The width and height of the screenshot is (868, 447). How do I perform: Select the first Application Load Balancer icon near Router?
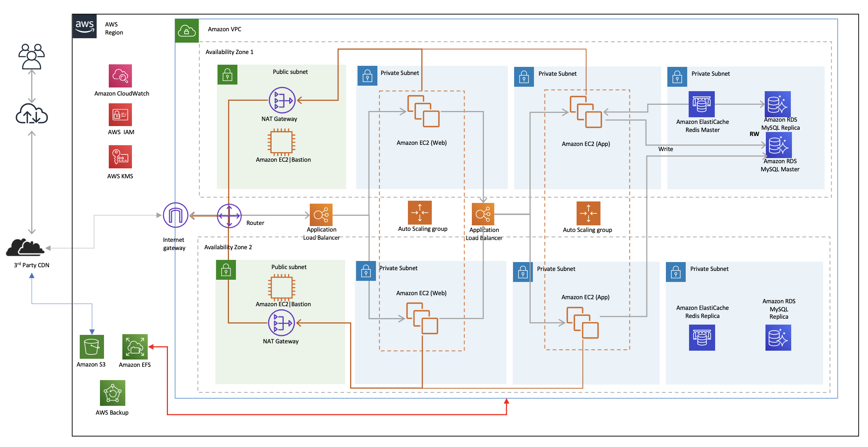point(321,215)
